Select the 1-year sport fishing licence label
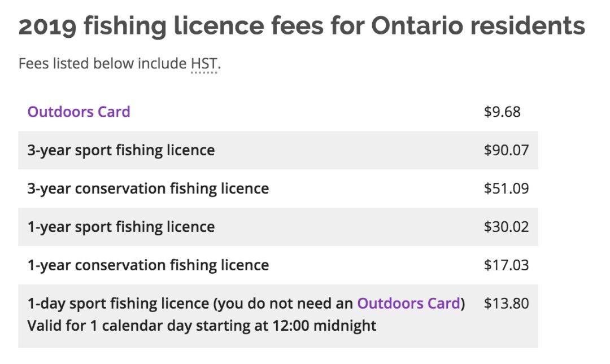The height and width of the screenshot is (364, 610). [121, 227]
